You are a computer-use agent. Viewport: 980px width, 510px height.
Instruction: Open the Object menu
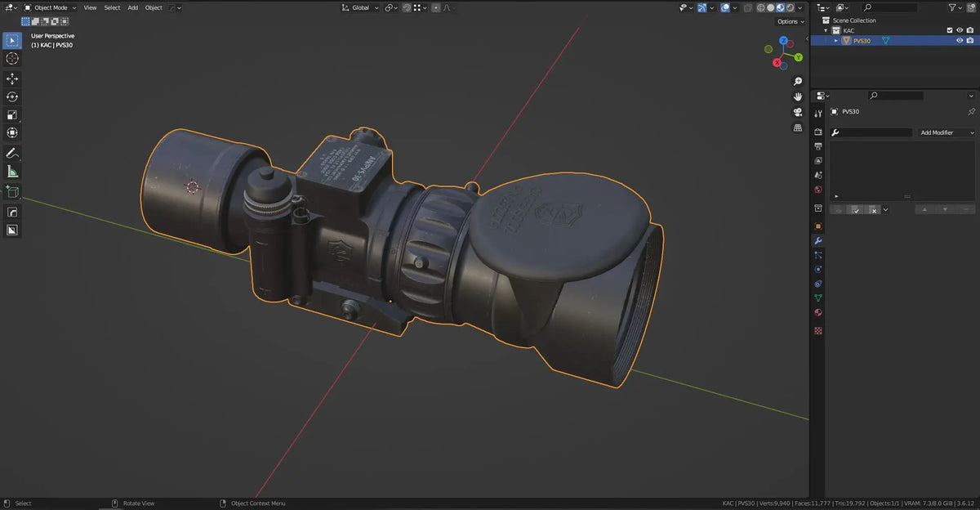click(x=154, y=7)
